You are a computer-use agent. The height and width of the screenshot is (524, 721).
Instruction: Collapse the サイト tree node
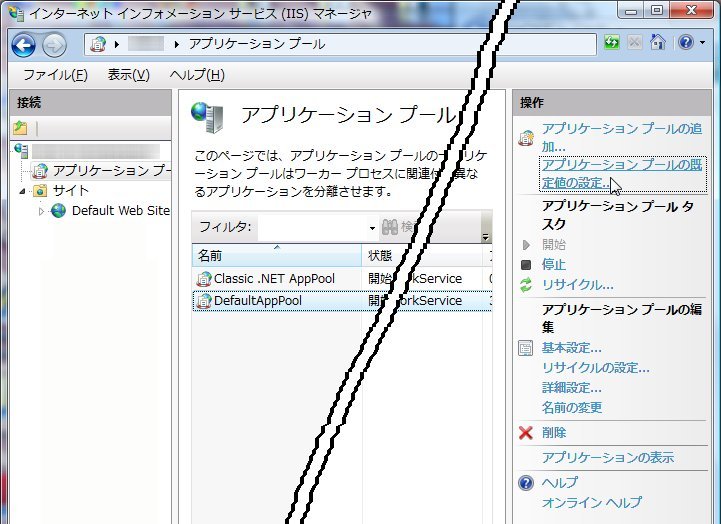click(23, 191)
